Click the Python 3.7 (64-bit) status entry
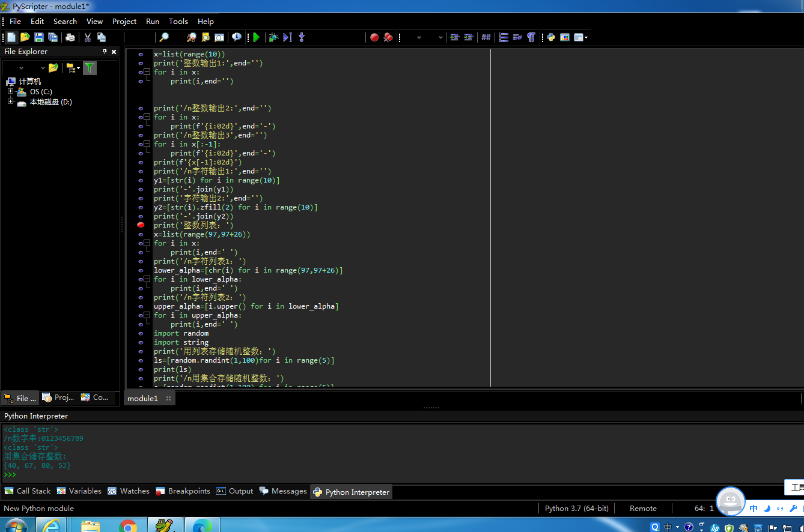 point(577,508)
